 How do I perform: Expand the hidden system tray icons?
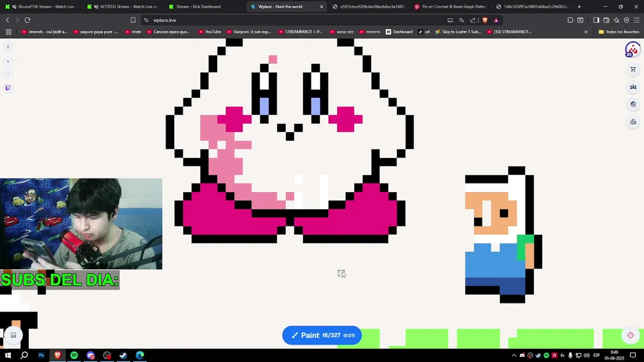tap(514, 355)
